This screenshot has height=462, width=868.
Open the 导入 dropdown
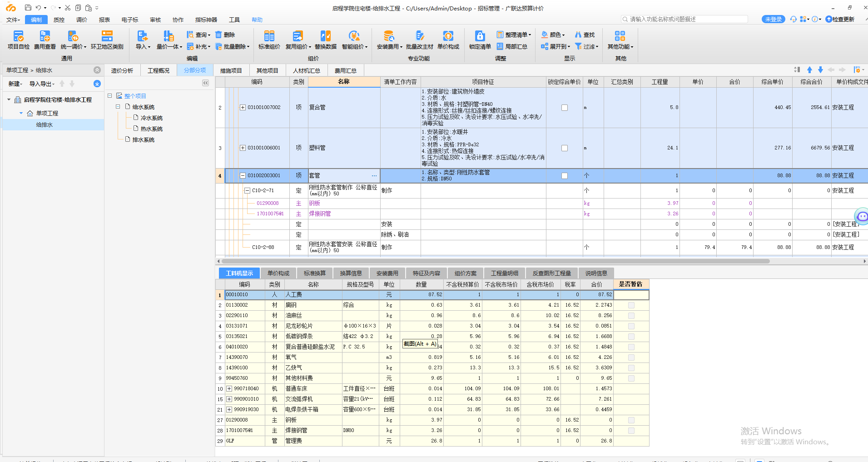pyautogui.click(x=143, y=40)
